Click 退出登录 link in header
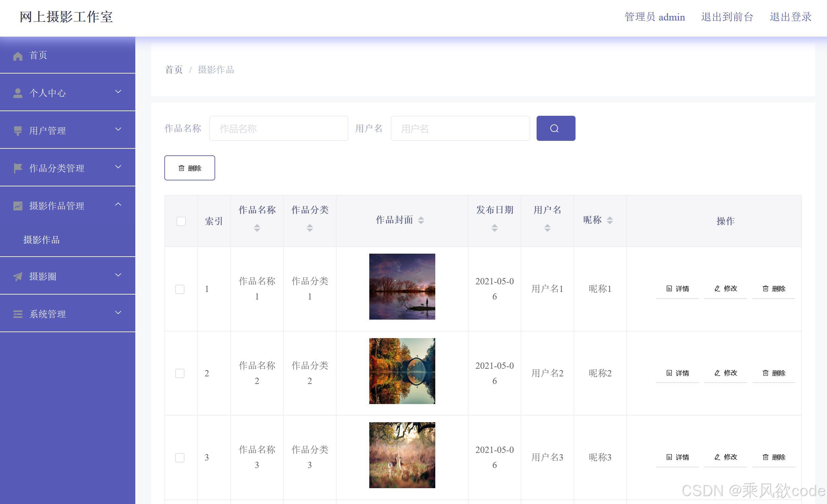 coord(790,17)
